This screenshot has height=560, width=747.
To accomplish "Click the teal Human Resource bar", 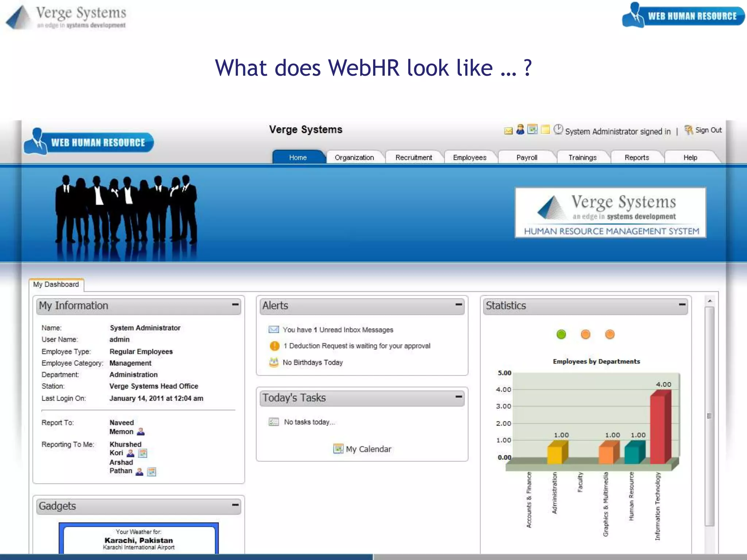I will point(634,452).
